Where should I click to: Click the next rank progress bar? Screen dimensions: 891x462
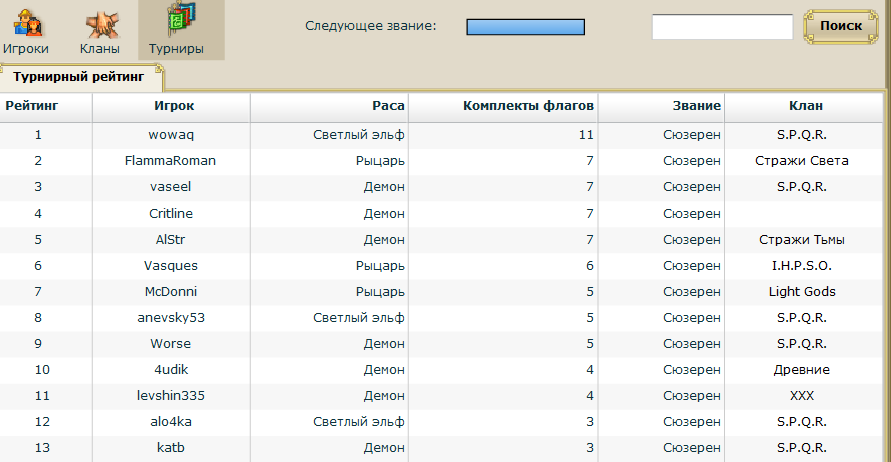[525, 27]
